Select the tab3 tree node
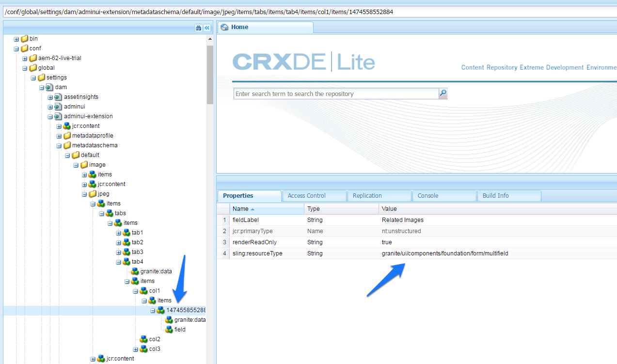Image resolution: width=617 pixels, height=364 pixels. tap(138, 252)
